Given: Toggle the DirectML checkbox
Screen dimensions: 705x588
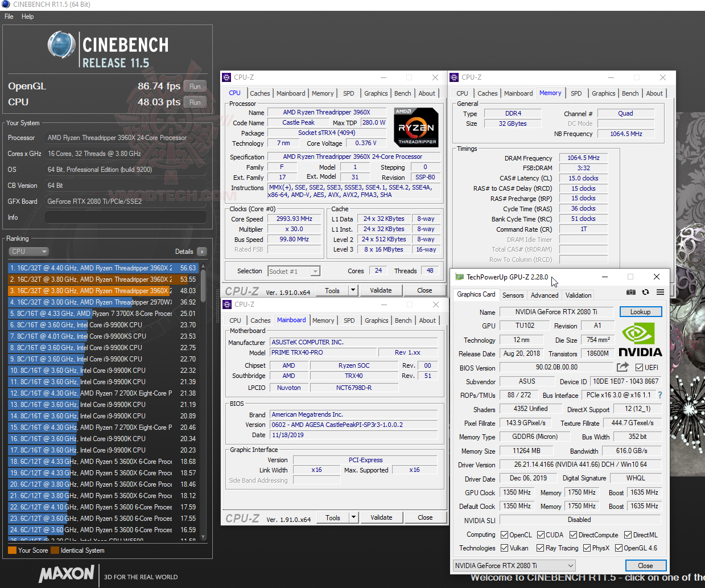Looking at the screenshot, I should tap(628, 535).
